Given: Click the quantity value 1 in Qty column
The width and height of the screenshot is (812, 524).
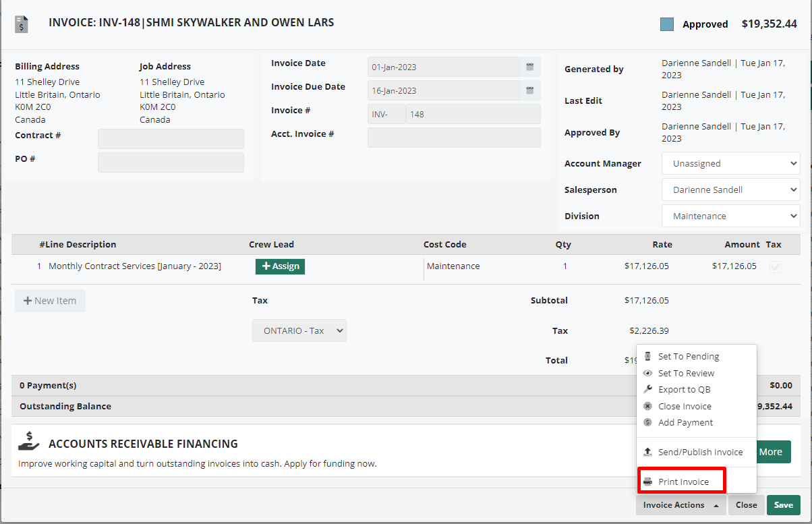Looking at the screenshot, I should (565, 266).
